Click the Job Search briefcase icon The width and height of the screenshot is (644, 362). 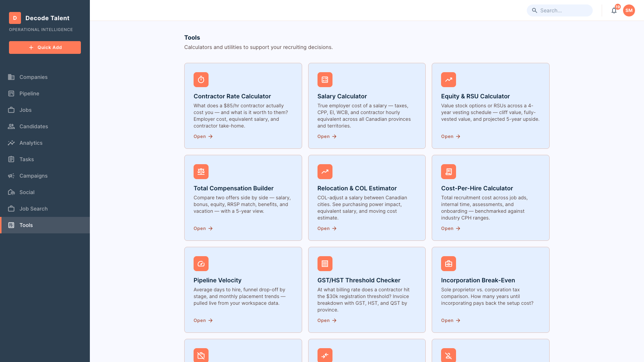[x=11, y=209]
